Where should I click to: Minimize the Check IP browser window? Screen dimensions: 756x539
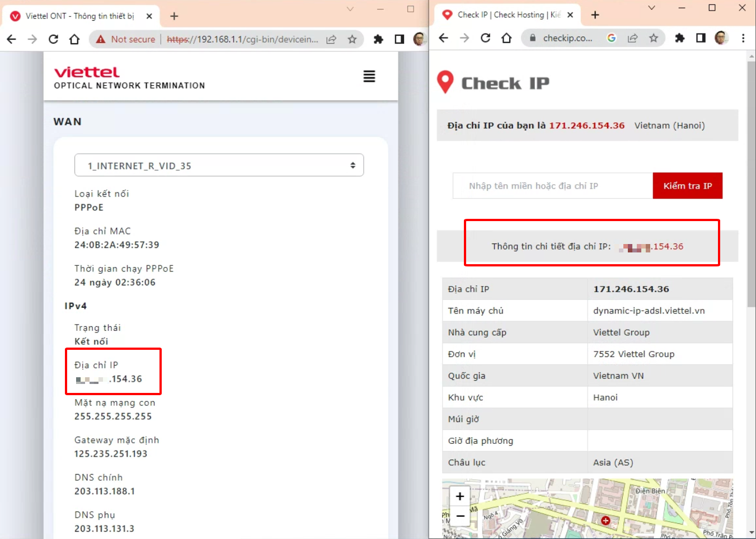pos(682,8)
